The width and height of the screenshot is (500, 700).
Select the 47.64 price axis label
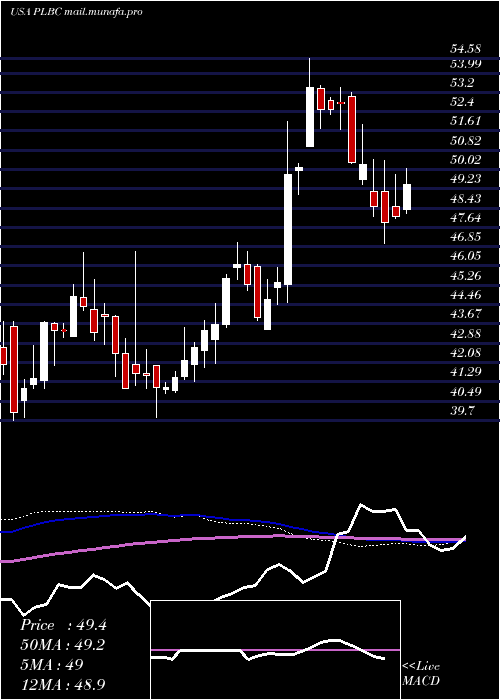point(464,217)
